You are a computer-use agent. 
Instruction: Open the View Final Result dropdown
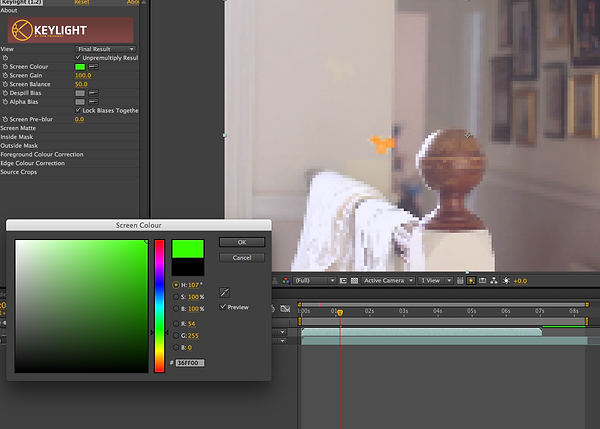[x=105, y=49]
